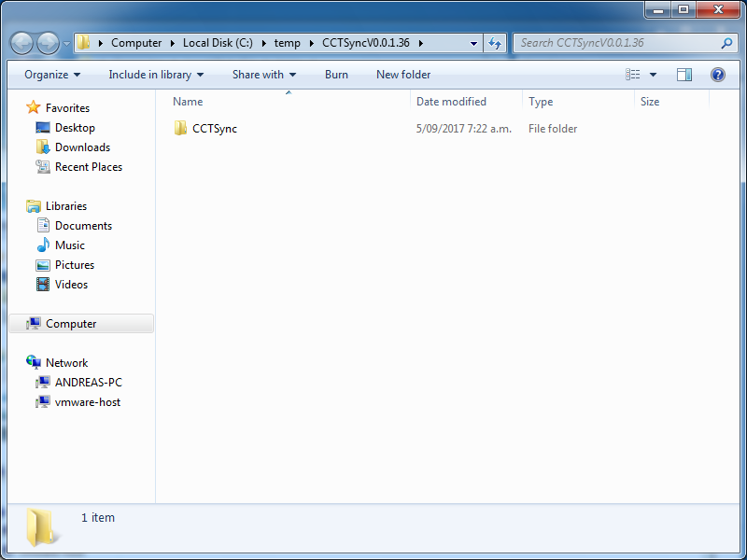Open Desktop in navigation pane

pos(75,128)
